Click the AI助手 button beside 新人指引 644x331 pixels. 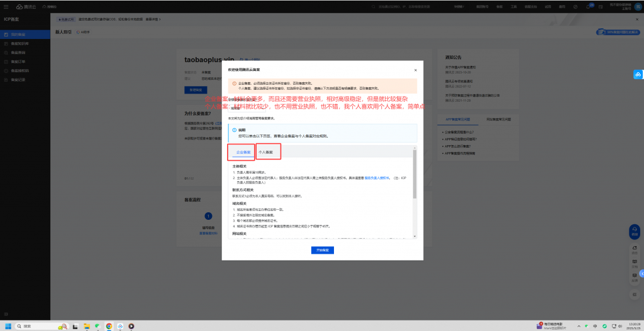[84, 31]
